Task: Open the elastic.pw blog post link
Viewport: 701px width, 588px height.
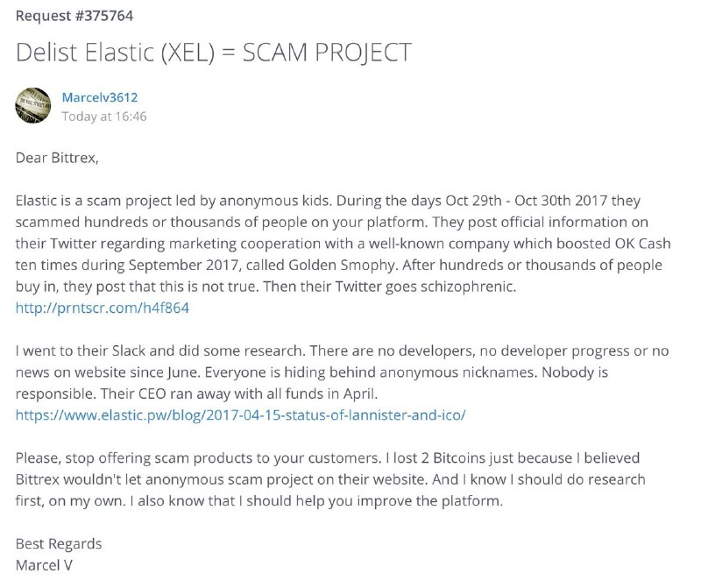Action: tap(240, 415)
